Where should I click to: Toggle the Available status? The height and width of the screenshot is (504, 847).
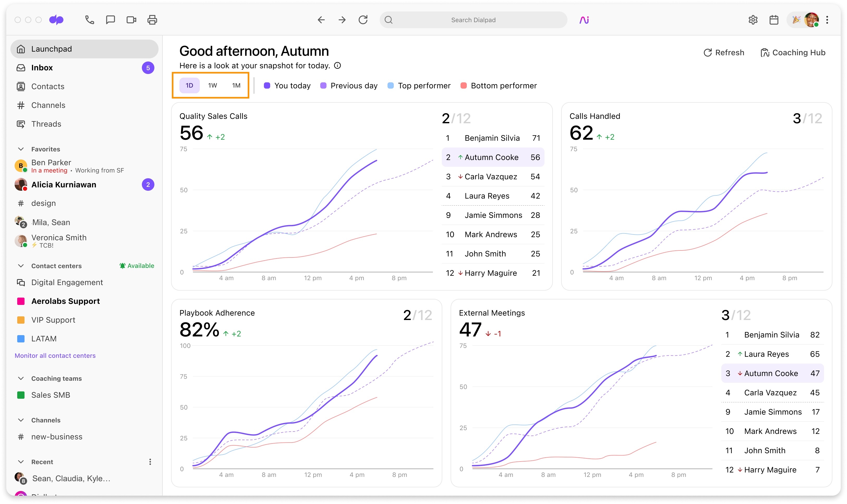tap(137, 266)
